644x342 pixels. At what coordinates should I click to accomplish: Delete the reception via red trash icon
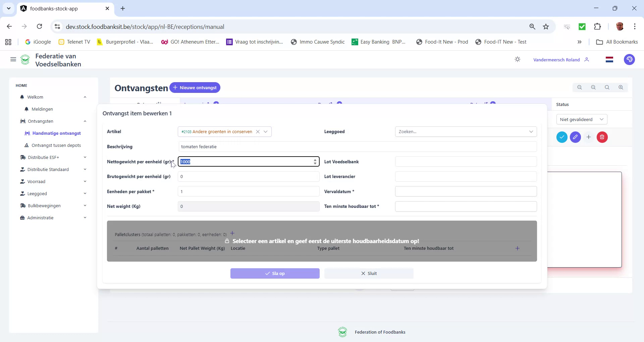tap(602, 137)
